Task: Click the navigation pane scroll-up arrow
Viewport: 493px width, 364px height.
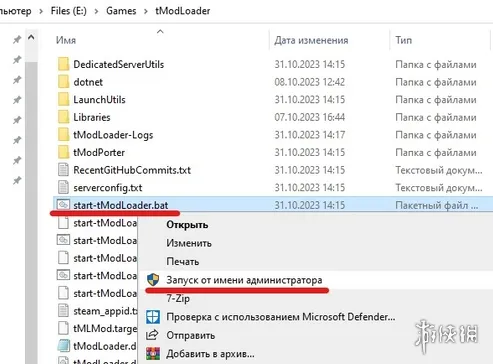Action: [31, 38]
